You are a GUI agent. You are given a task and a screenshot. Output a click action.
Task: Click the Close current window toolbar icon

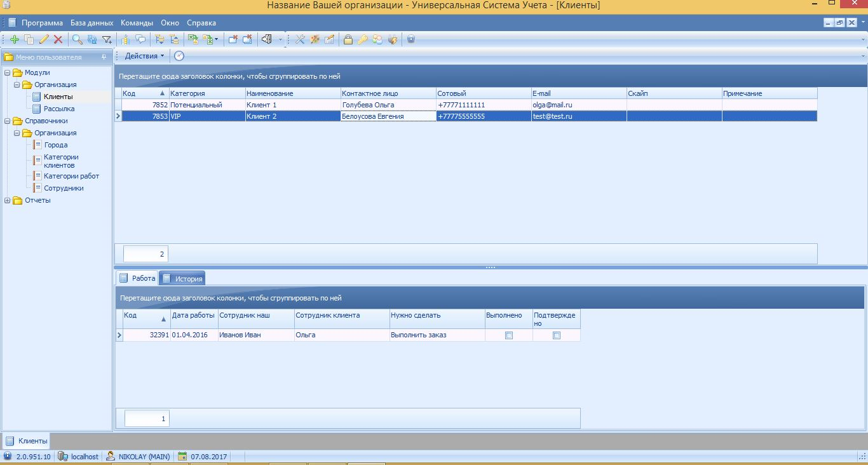tap(233, 39)
